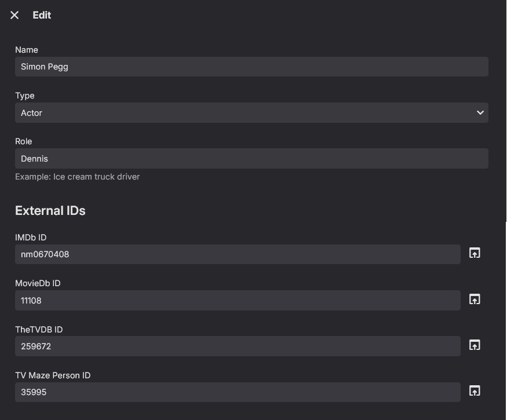Click the External IDs section heading

coord(50,211)
